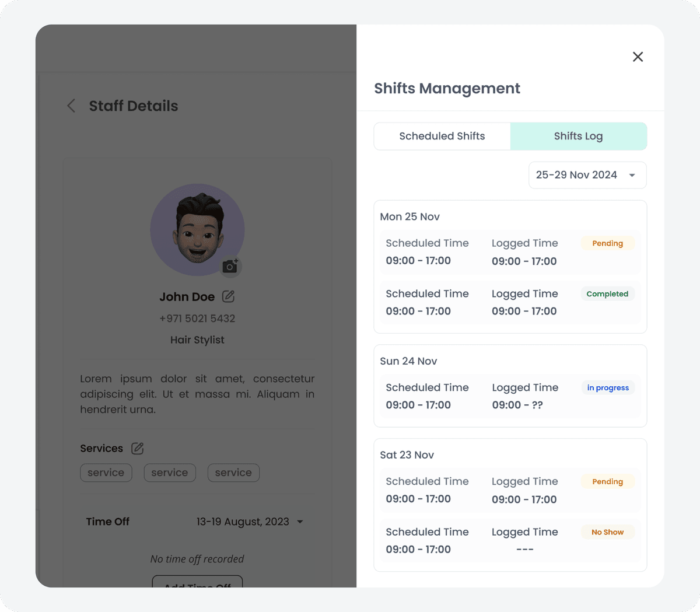Click the Pending badge under Mon 25 Nov
The image size is (700, 612).
(x=607, y=243)
